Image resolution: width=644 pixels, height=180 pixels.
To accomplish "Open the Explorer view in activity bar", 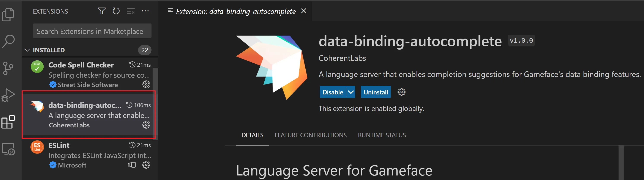I will coord(8,14).
